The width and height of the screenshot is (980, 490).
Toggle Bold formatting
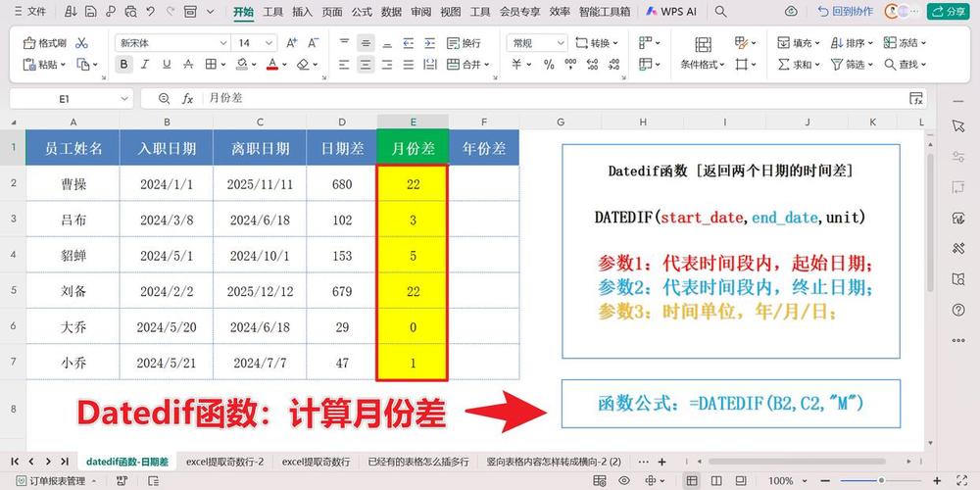pos(123,64)
